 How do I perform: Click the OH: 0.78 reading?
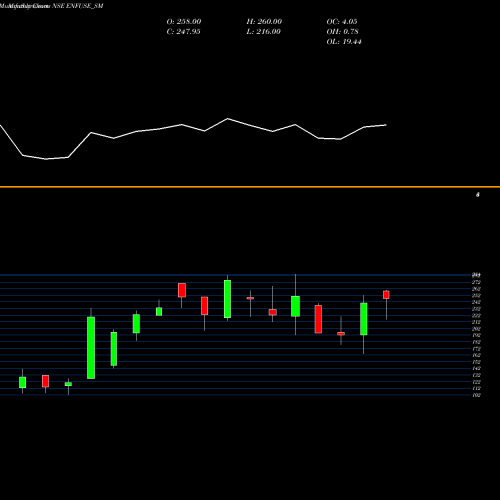tap(342, 32)
